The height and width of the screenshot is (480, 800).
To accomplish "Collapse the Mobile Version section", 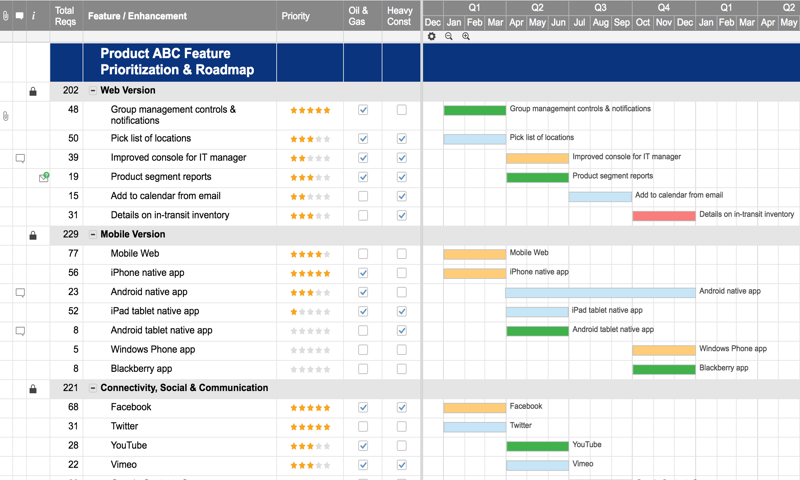I will click(x=93, y=235).
